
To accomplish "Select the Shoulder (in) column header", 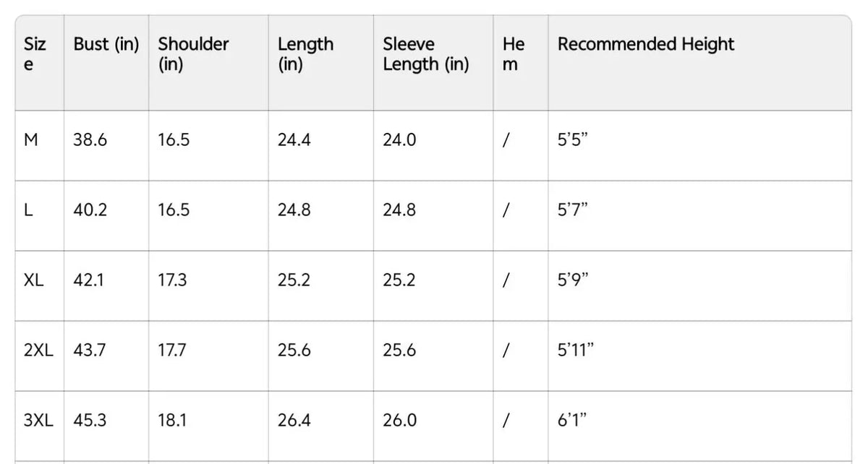I will tap(193, 54).
